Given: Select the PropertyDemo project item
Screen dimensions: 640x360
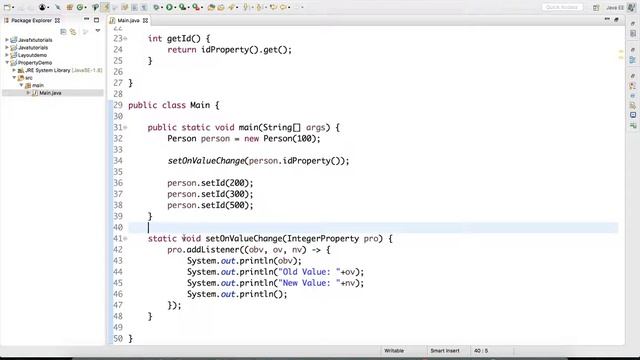Looking at the screenshot, I should pyautogui.click(x=35, y=62).
